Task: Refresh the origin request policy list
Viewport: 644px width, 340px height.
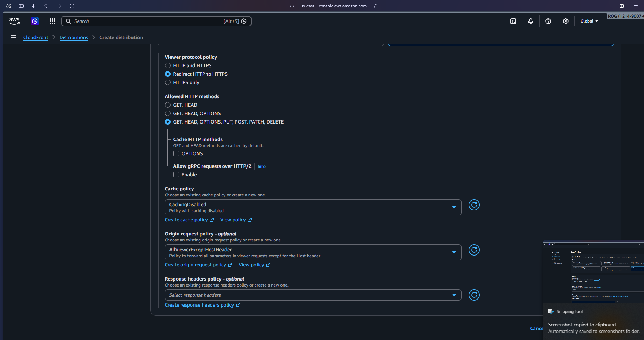Action: click(x=474, y=250)
